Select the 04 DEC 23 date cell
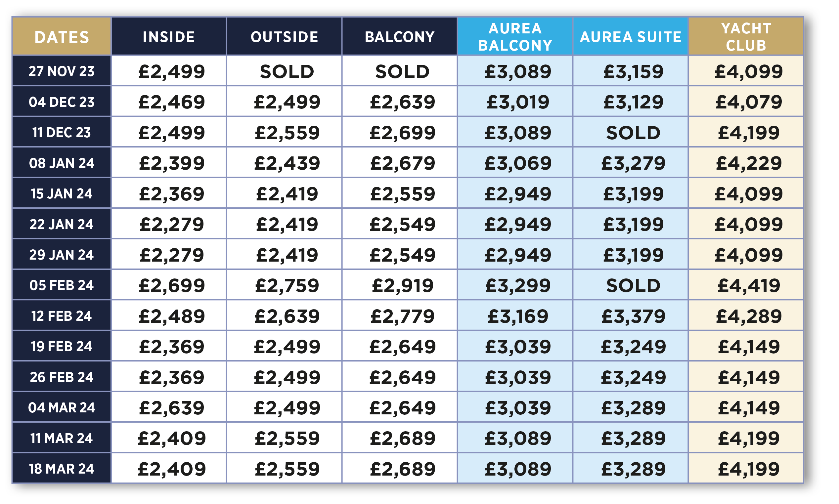The width and height of the screenshot is (839, 504). click(x=62, y=101)
